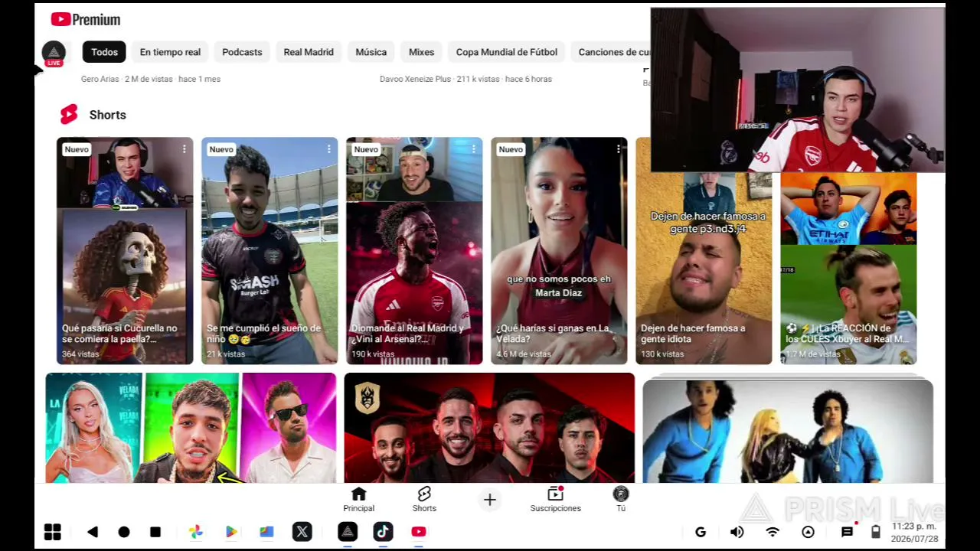Select the 'En tiempo real' filter chip

pos(170,52)
